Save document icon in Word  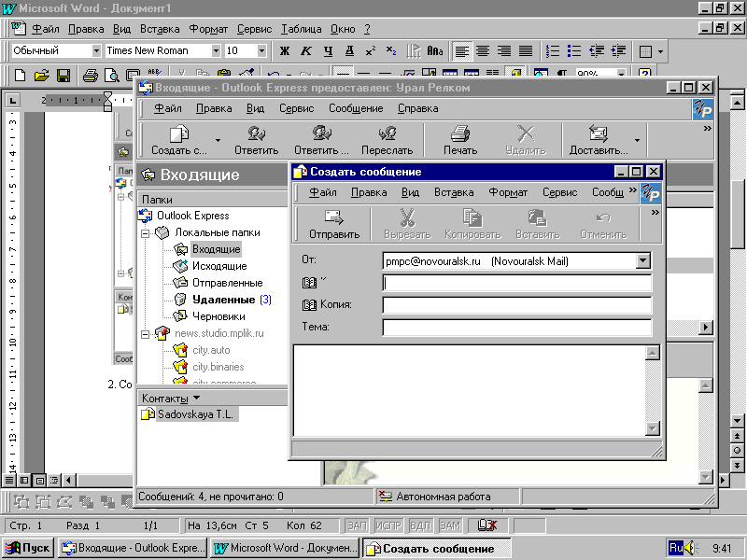point(63,76)
